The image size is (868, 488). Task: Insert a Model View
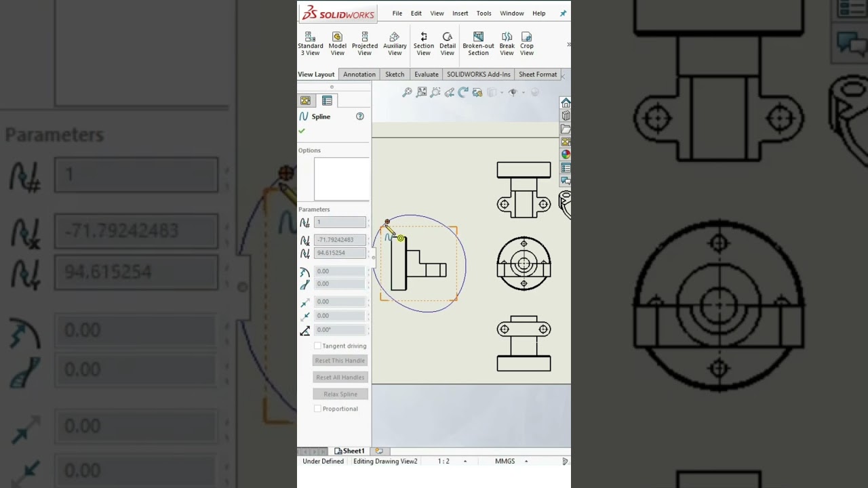pos(337,43)
